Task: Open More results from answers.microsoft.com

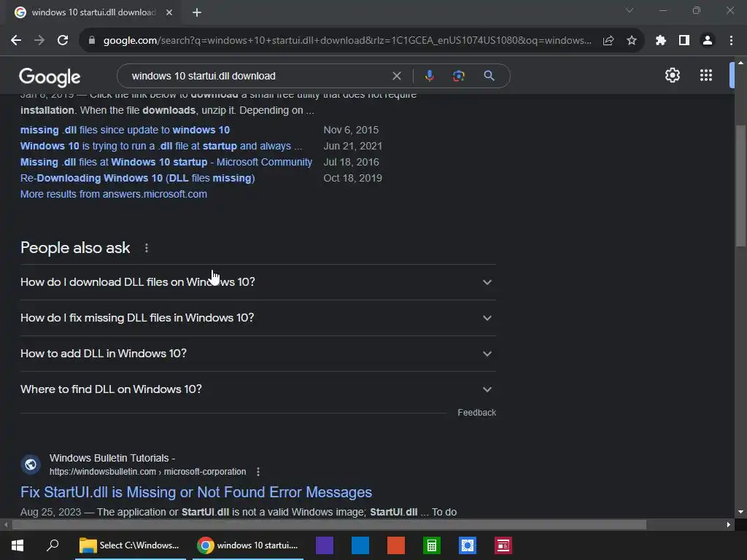Action: coord(113,194)
